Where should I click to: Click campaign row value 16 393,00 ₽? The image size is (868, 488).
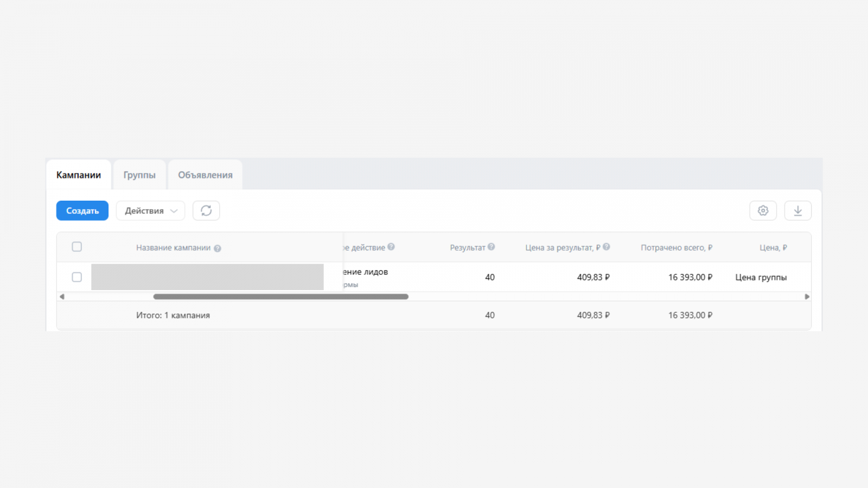click(690, 277)
